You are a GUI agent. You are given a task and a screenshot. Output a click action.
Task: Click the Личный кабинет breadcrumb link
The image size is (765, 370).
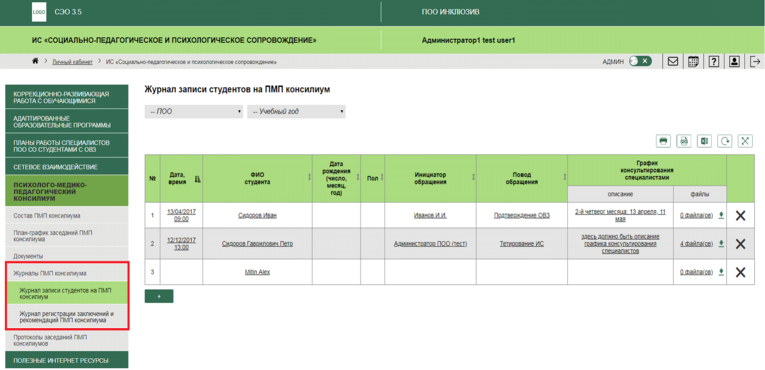[72, 62]
